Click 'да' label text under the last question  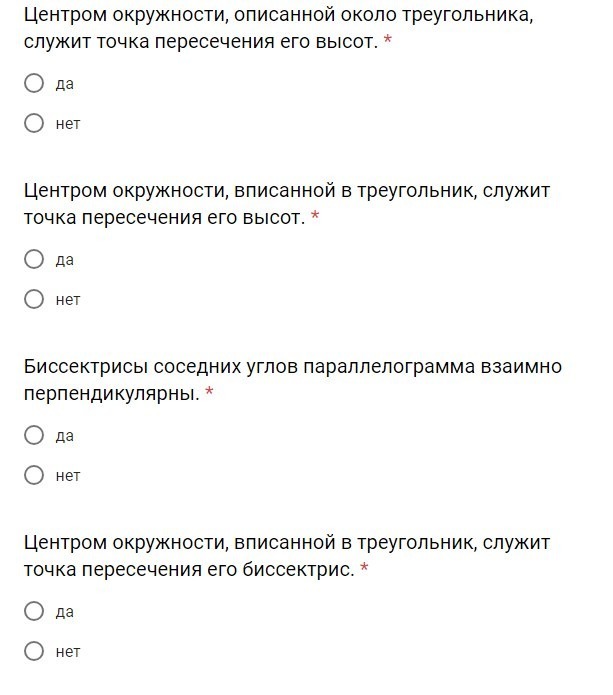pyautogui.click(x=65, y=613)
